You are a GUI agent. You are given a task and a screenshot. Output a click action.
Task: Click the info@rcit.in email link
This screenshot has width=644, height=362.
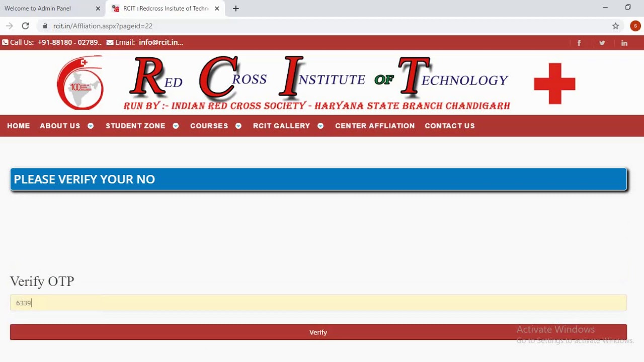(161, 42)
